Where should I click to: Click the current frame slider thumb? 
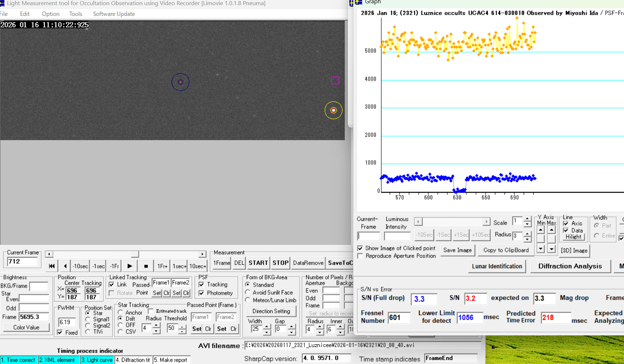tap(135, 254)
